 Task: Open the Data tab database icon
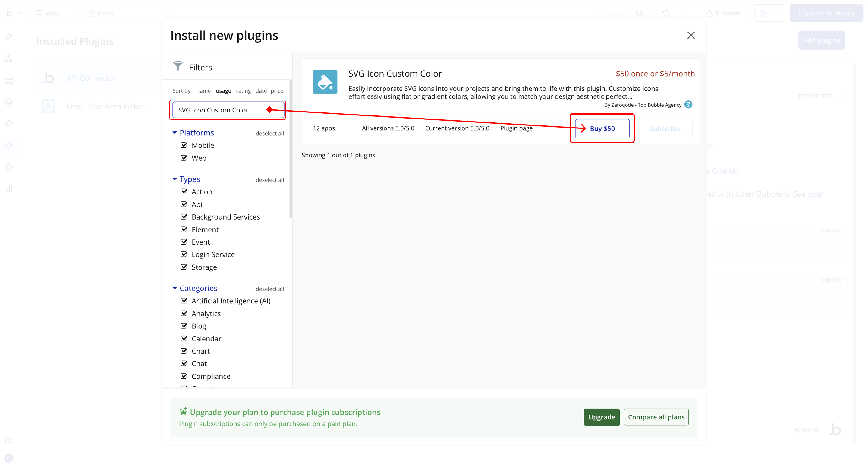coord(9,102)
